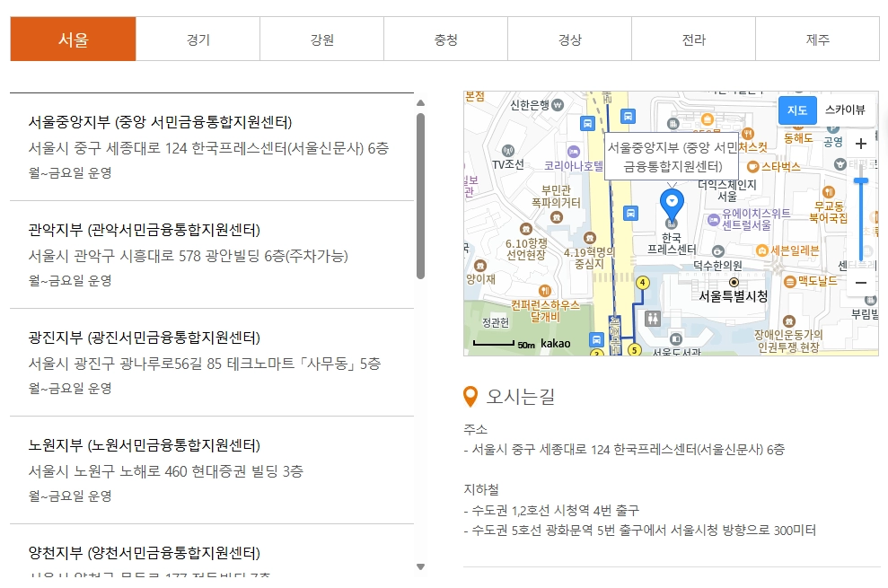The height and width of the screenshot is (588, 888).
Task: Click the scroll up arrow of branch list
Action: [x=420, y=103]
